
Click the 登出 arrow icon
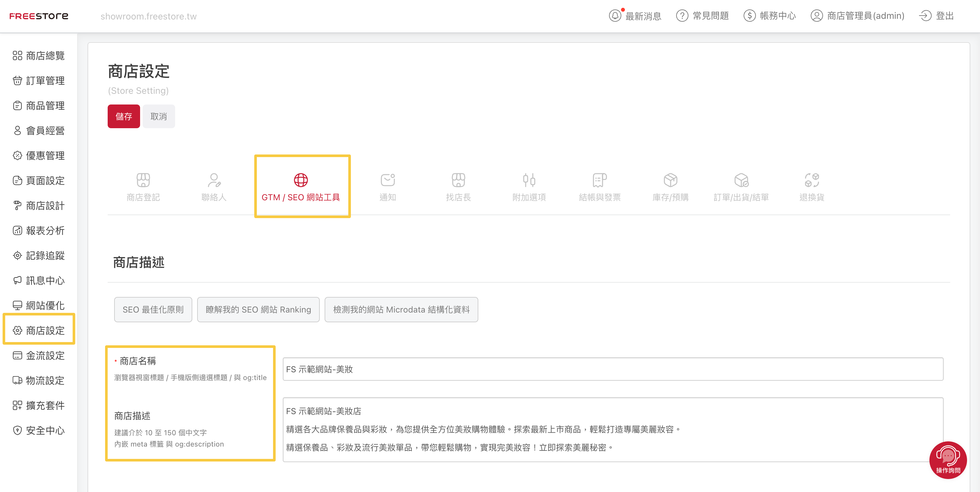925,16
